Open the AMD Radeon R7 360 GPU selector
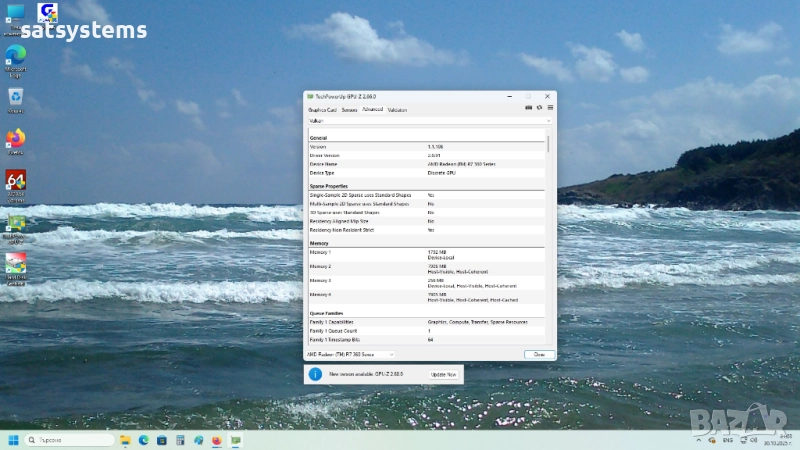This screenshot has width=800, height=450. [349, 354]
